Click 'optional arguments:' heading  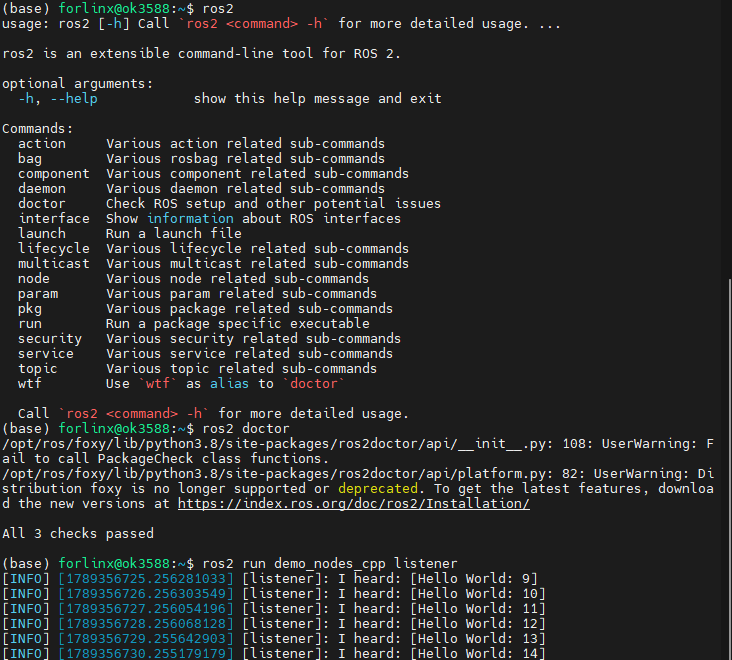pos(77,84)
